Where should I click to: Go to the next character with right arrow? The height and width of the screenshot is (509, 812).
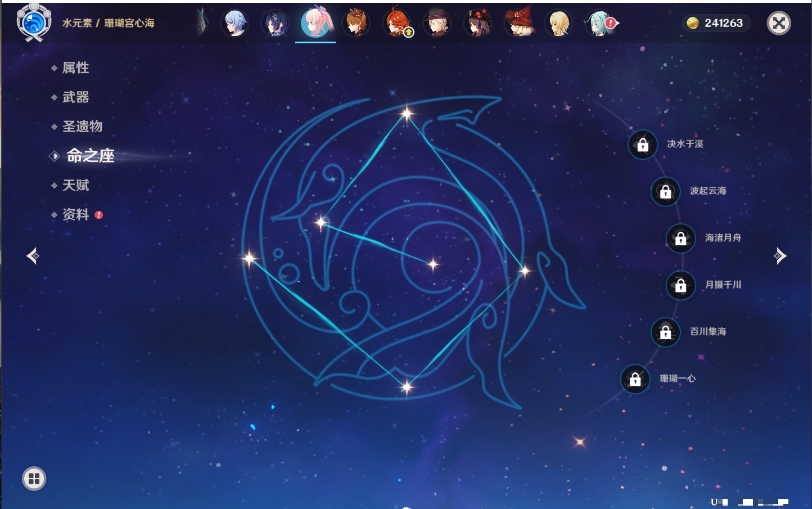pyautogui.click(x=780, y=256)
